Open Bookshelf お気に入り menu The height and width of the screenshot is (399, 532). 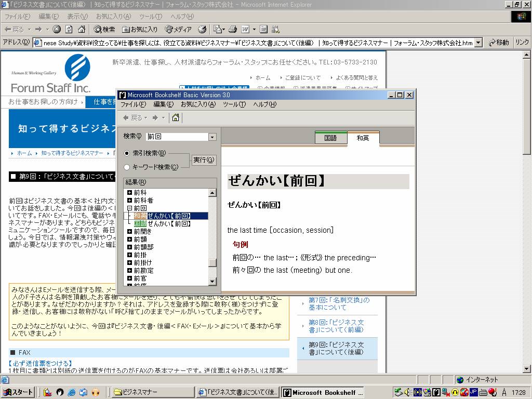[x=198, y=104]
